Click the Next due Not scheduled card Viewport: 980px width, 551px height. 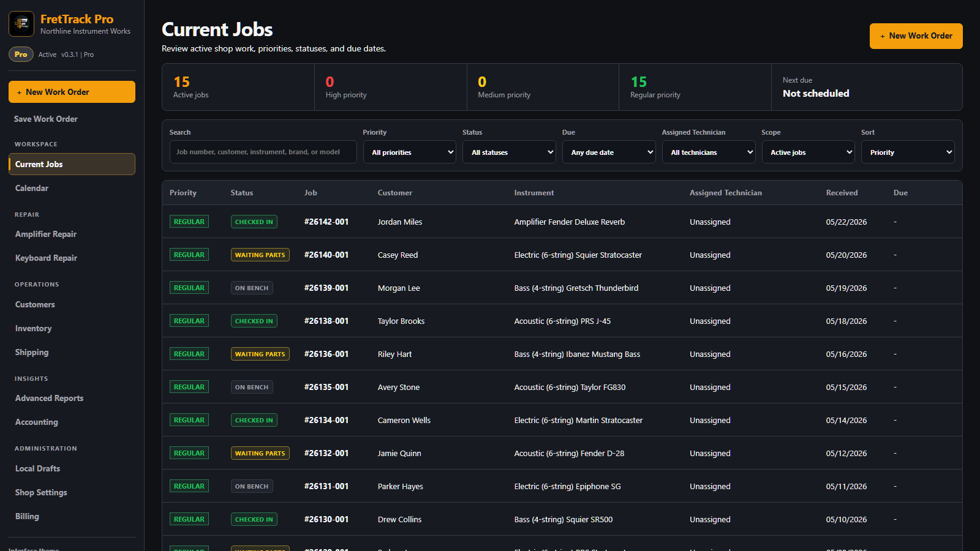click(867, 87)
